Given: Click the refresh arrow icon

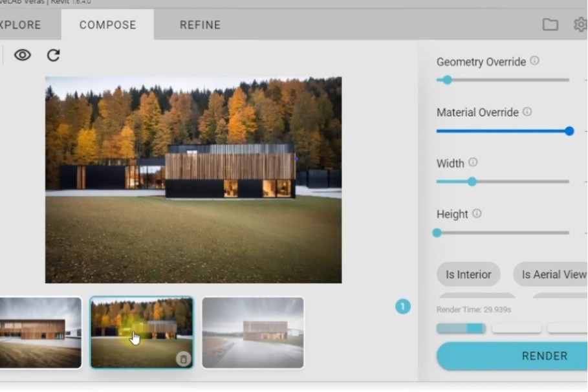Looking at the screenshot, I should point(54,55).
